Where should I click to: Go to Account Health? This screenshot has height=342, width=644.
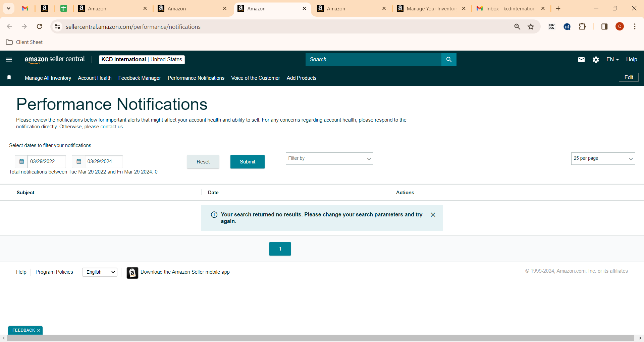pos(95,78)
